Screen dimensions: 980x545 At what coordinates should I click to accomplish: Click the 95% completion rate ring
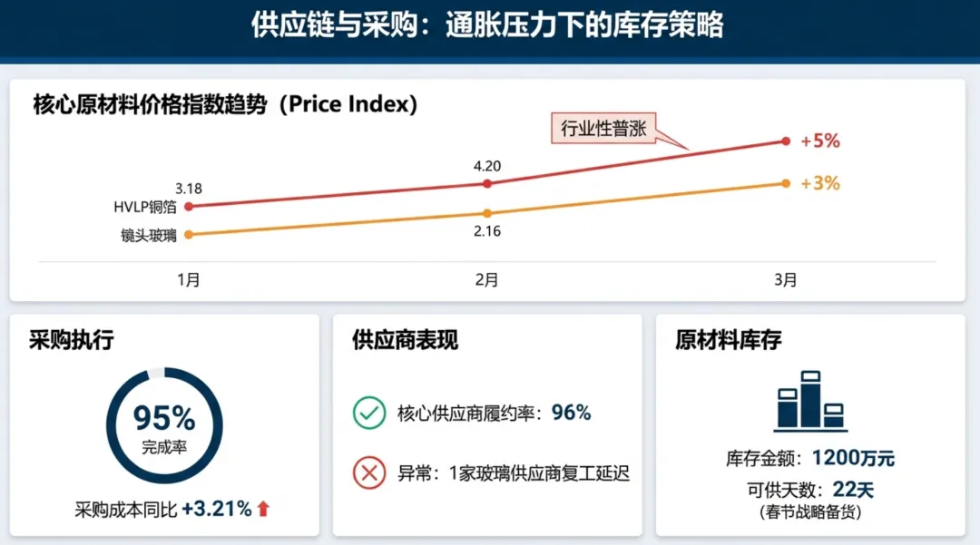[164, 426]
